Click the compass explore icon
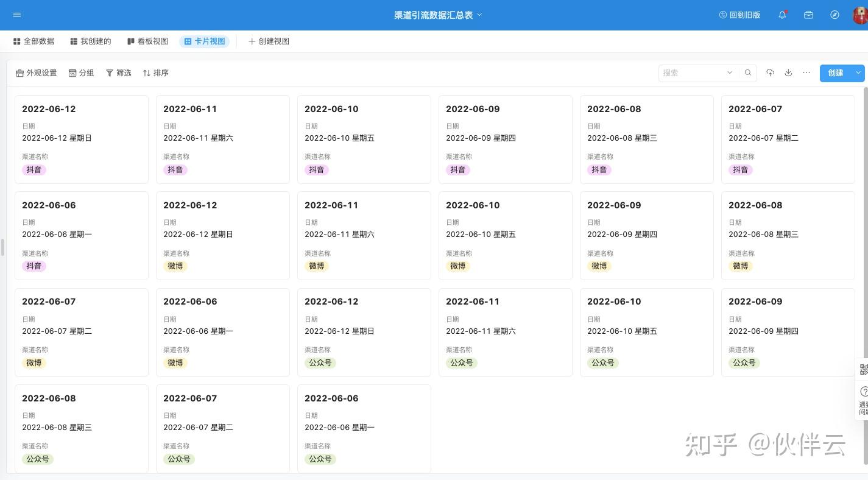 pos(834,15)
